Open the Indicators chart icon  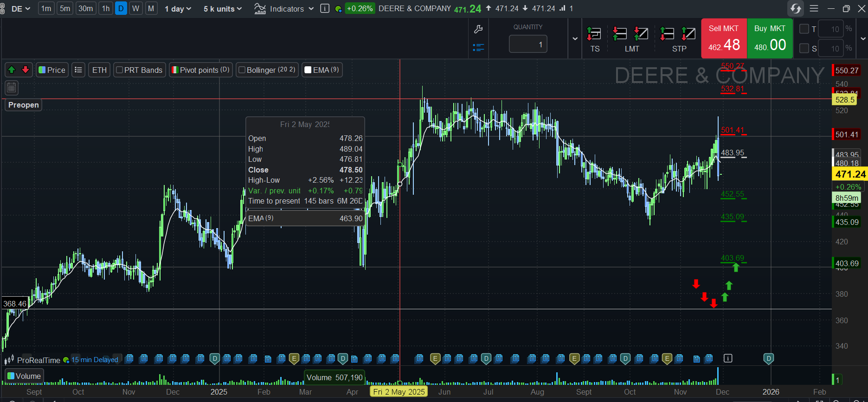(260, 9)
